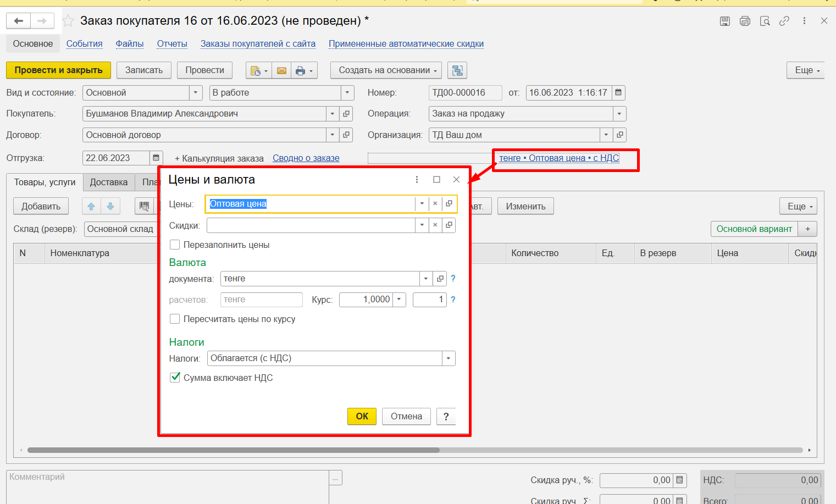Move row up with arrow icon
Screen dimensions: 836x504
click(91, 206)
